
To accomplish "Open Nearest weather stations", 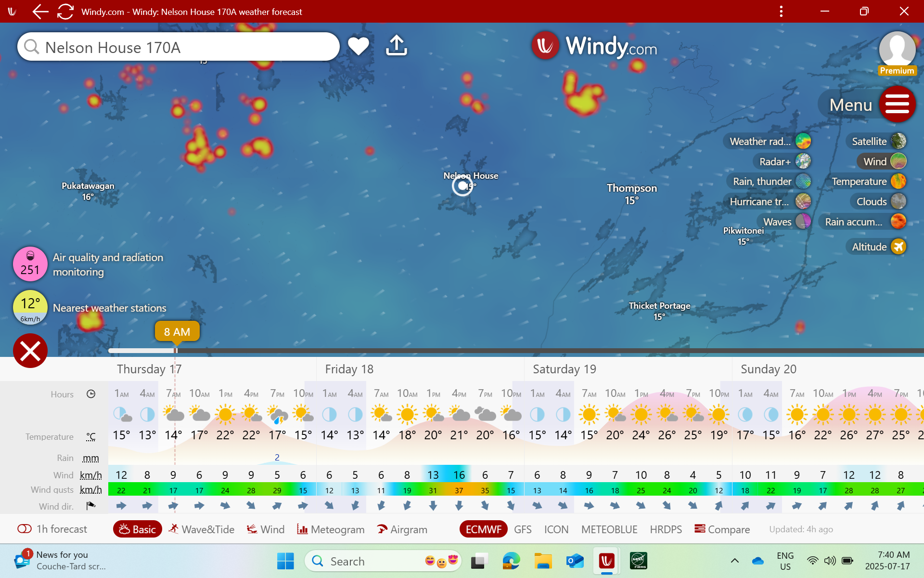I will tap(109, 308).
